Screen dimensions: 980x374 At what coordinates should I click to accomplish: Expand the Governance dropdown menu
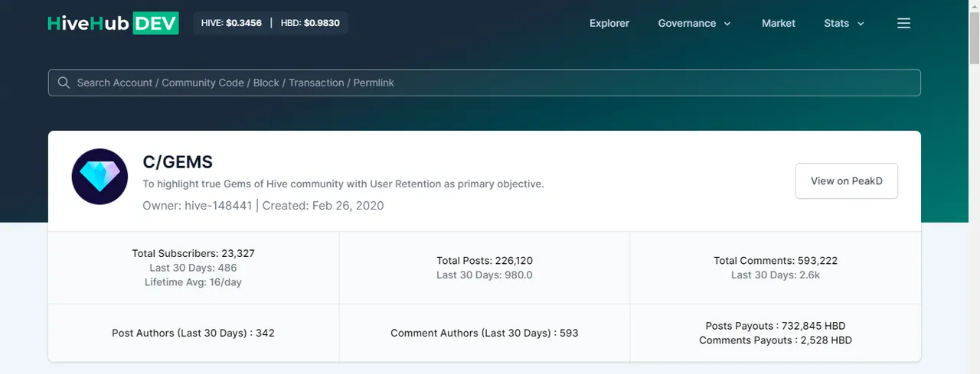[x=694, y=23]
